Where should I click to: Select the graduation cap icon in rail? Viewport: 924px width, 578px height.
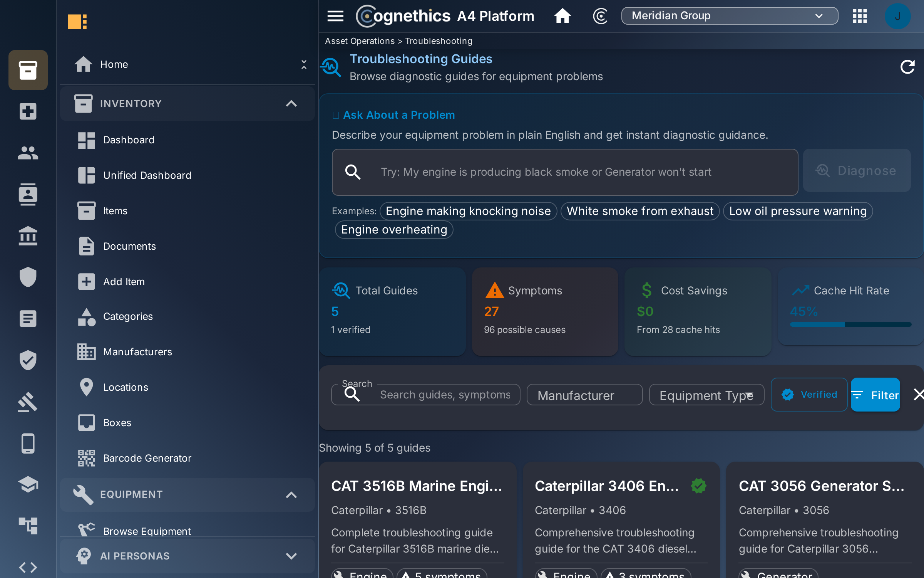[x=28, y=485]
